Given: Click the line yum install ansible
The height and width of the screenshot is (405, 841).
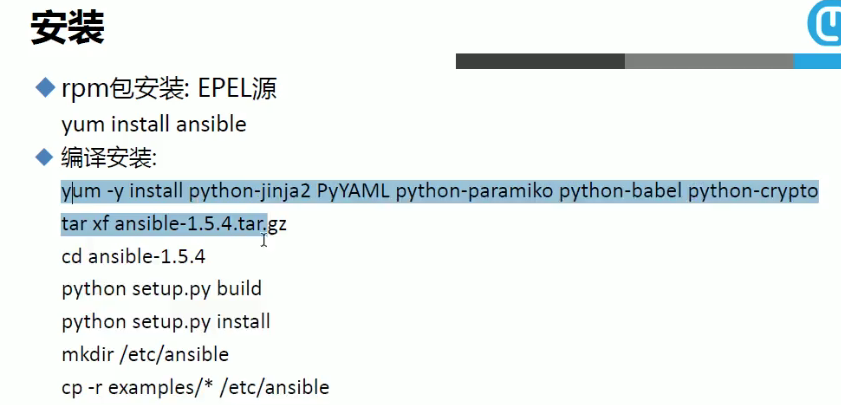Looking at the screenshot, I should pyautogui.click(x=153, y=125).
